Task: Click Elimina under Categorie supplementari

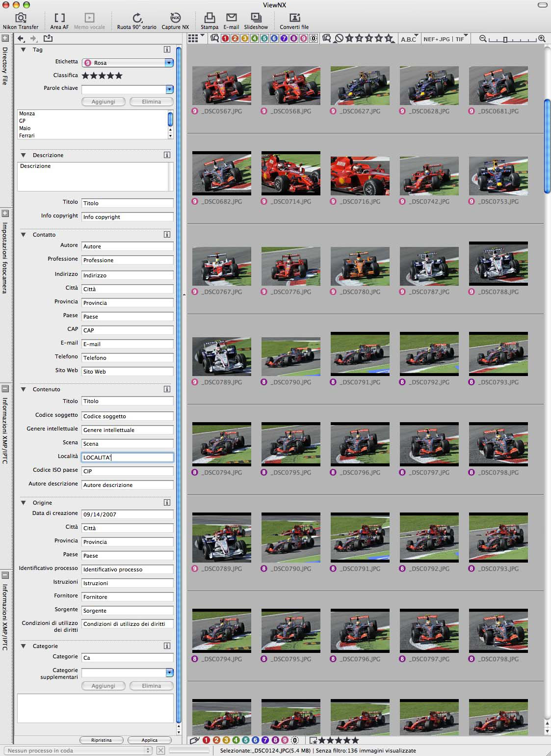Action: [x=152, y=686]
